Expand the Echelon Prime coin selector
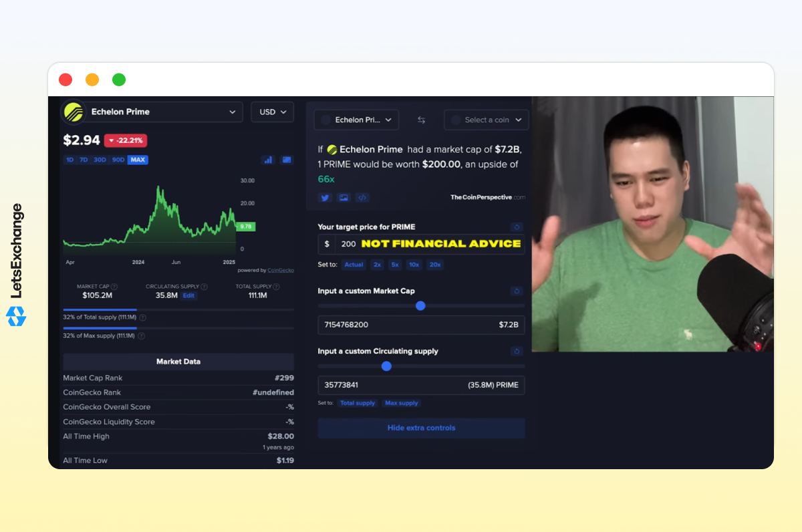802x532 pixels. click(152, 112)
